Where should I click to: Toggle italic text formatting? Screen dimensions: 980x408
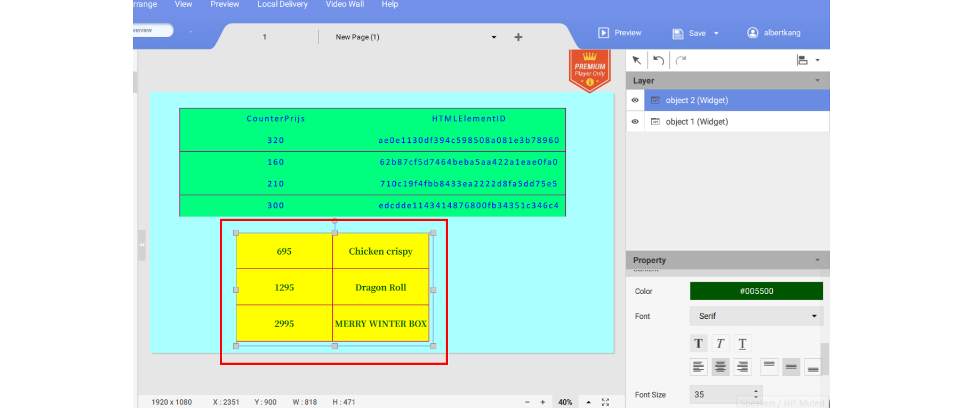point(720,344)
